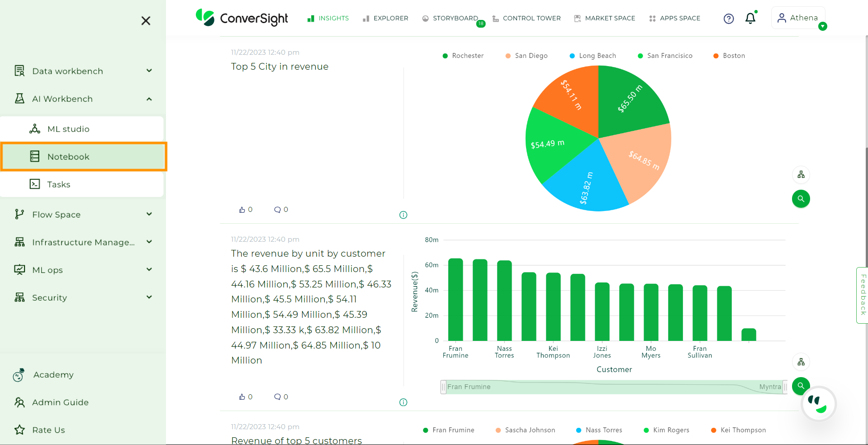Screen dimensions: 868x445
Task: Toggle Rochester legend item in pie chart
Action: tap(463, 56)
